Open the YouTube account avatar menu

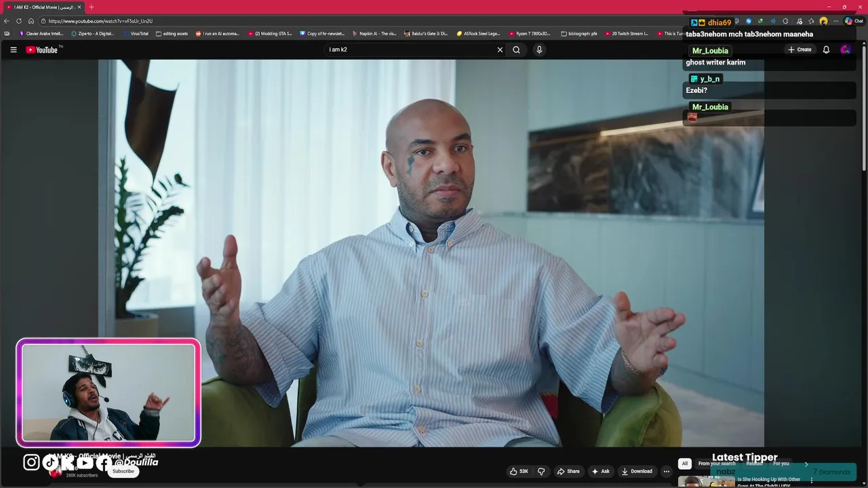tap(845, 49)
